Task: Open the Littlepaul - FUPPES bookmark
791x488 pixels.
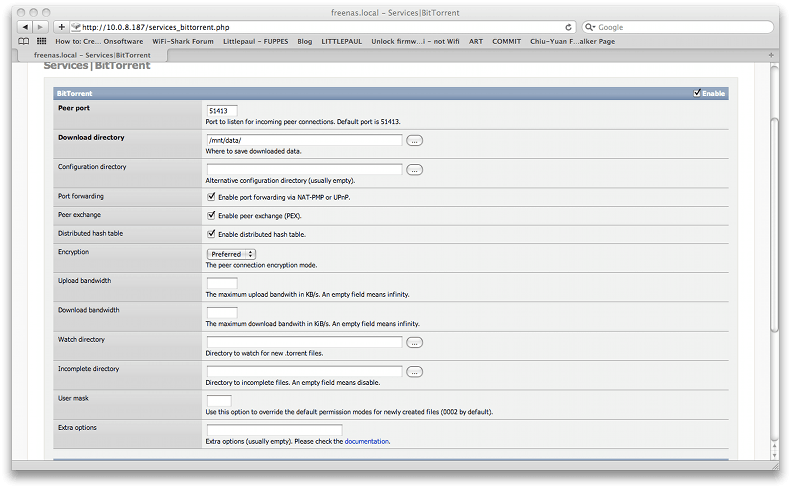Action: 256,41
